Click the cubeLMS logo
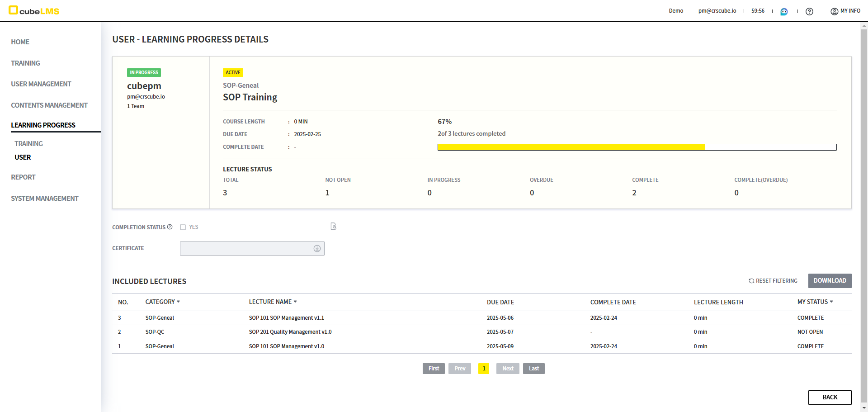Screen dimensions: 868x412 click(x=34, y=10)
